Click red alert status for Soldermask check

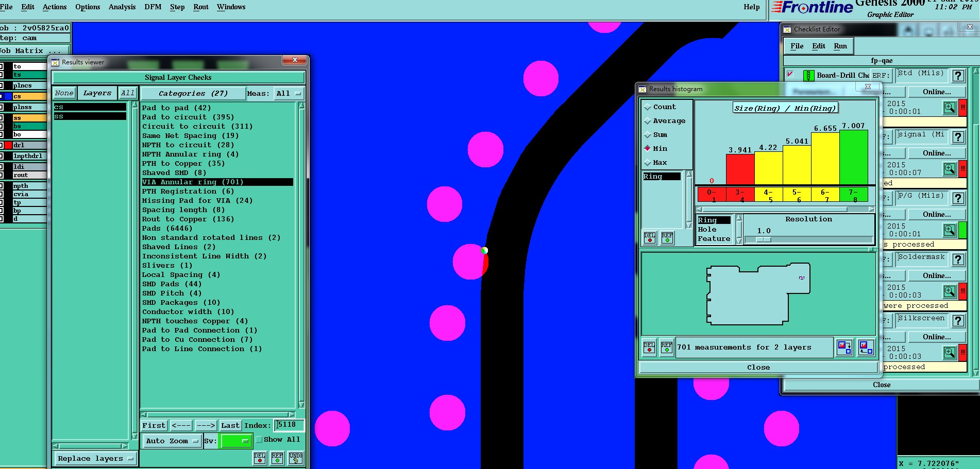click(x=962, y=291)
